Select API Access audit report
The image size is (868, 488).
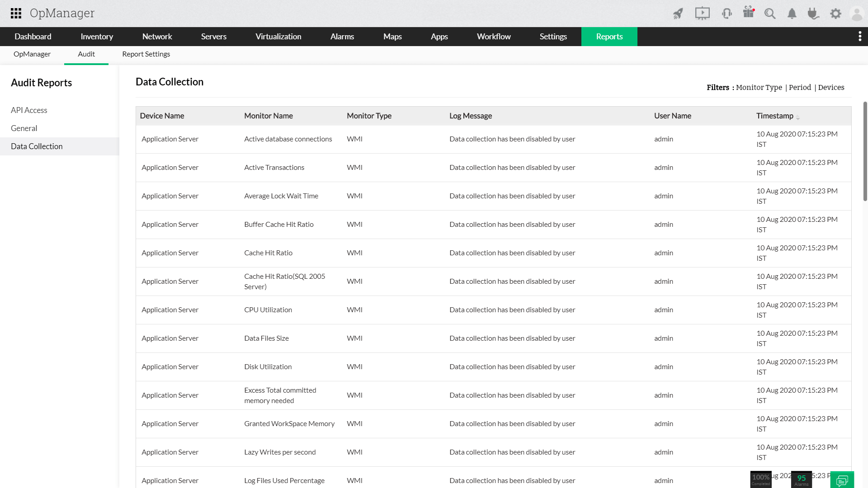29,110
